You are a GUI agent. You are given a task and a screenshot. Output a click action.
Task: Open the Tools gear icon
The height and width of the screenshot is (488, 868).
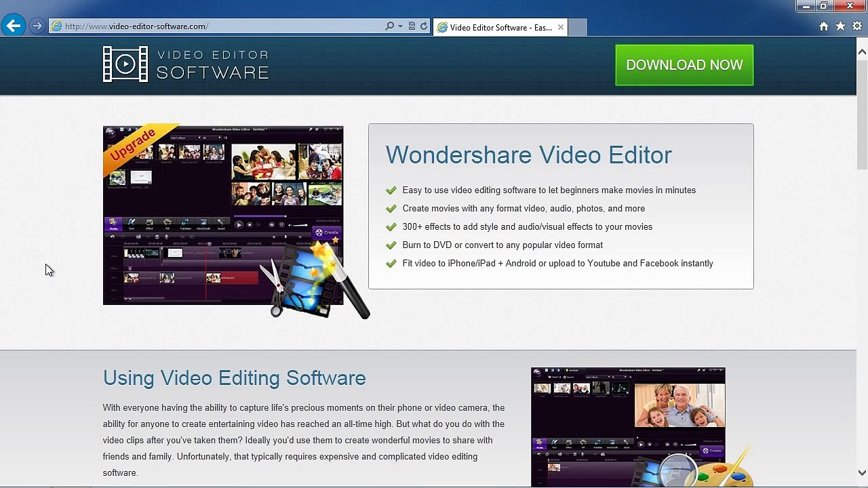click(857, 26)
